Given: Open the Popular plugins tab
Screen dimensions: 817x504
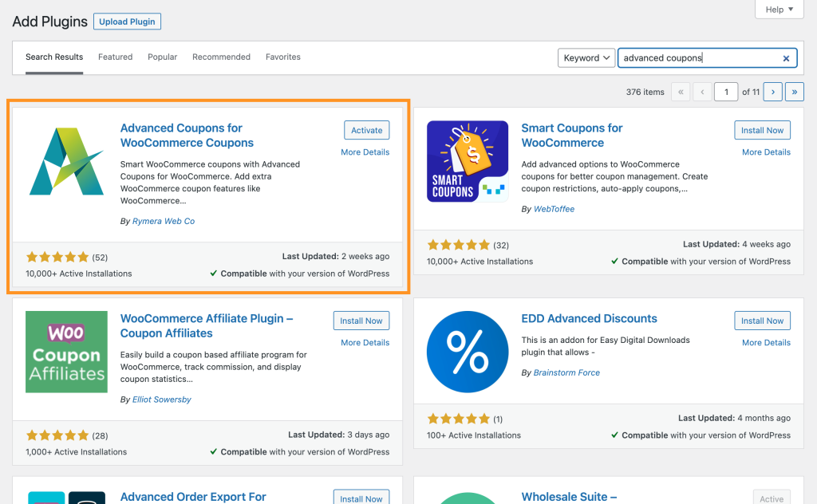Looking at the screenshot, I should click(x=162, y=57).
